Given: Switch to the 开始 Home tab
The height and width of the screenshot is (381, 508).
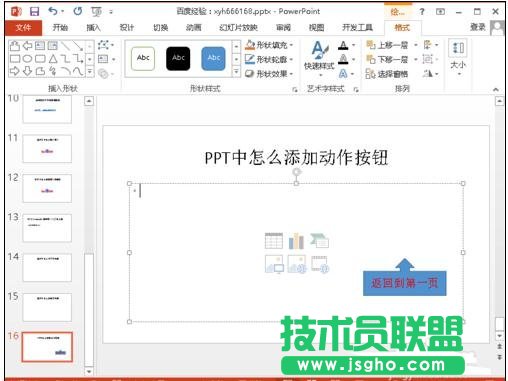Looking at the screenshot, I should (60, 27).
